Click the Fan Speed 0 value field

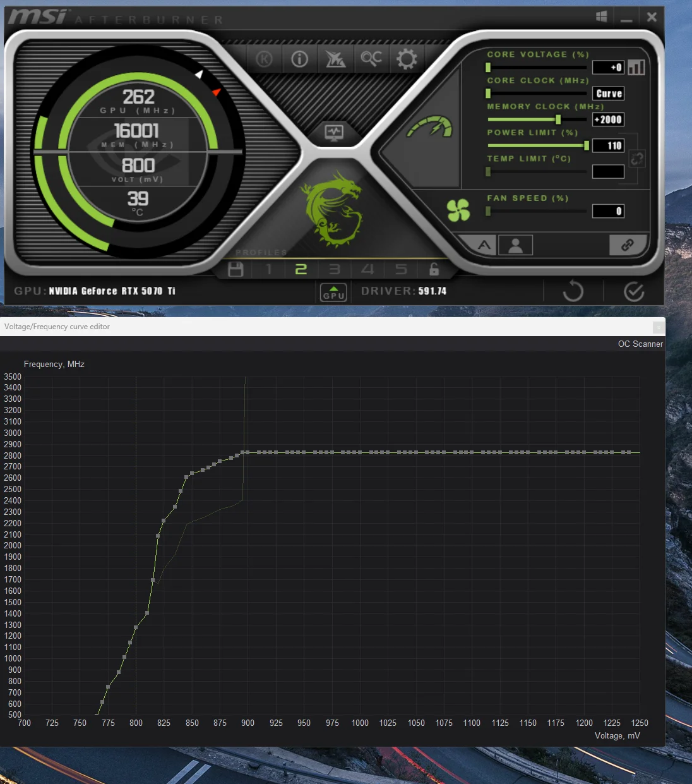[608, 211]
